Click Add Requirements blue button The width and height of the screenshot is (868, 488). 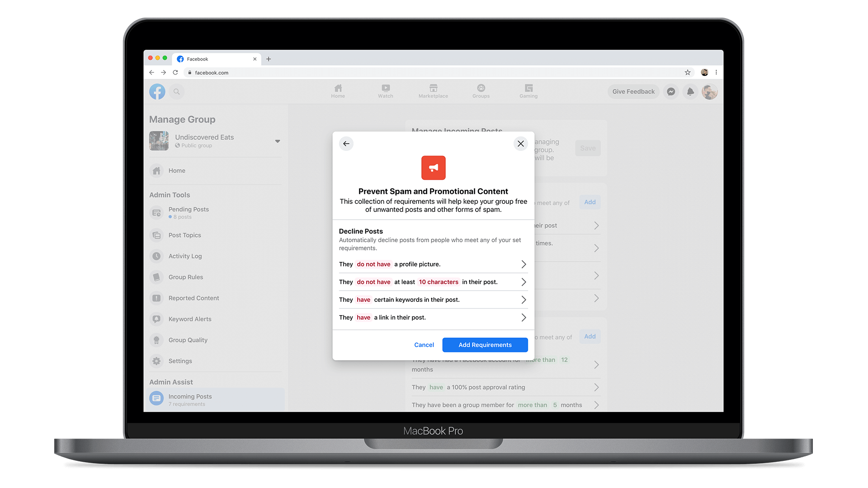485,344
